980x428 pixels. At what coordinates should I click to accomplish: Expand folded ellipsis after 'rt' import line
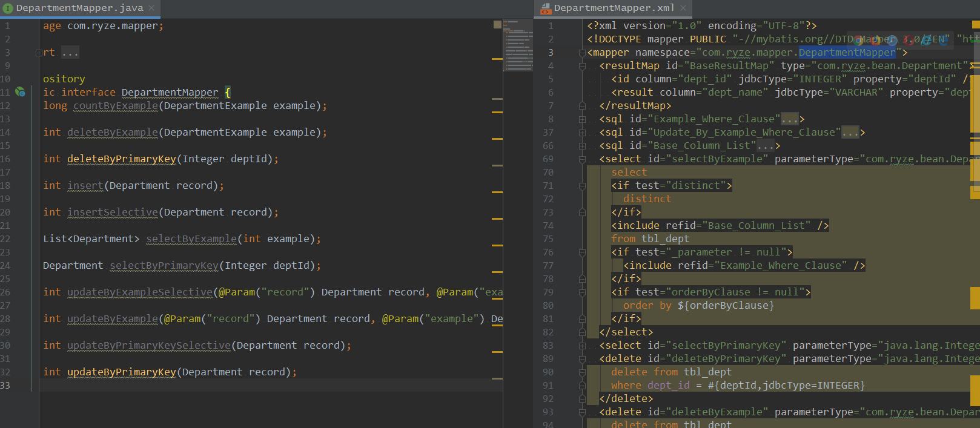(x=70, y=53)
